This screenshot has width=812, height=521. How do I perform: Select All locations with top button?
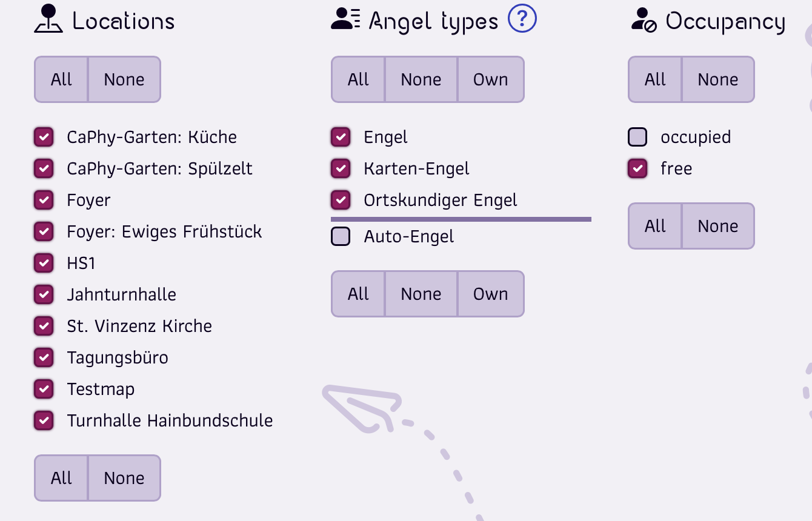(x=61, y=79)
